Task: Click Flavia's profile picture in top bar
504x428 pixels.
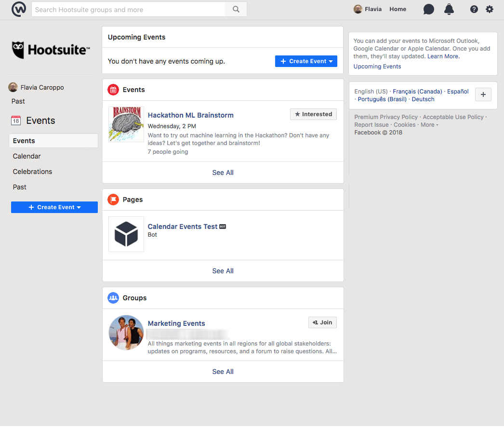Action: 358,9
